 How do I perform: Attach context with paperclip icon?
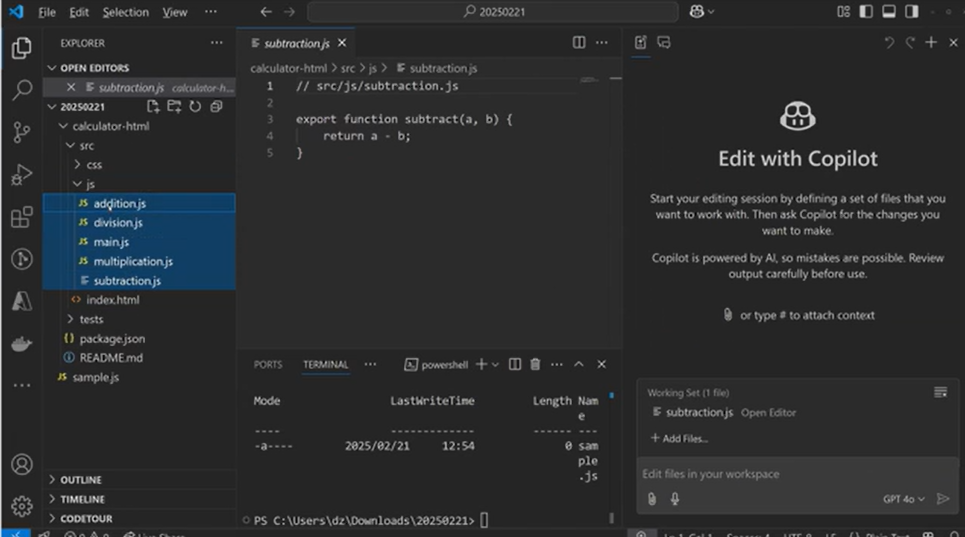click(x=652, y=499)
